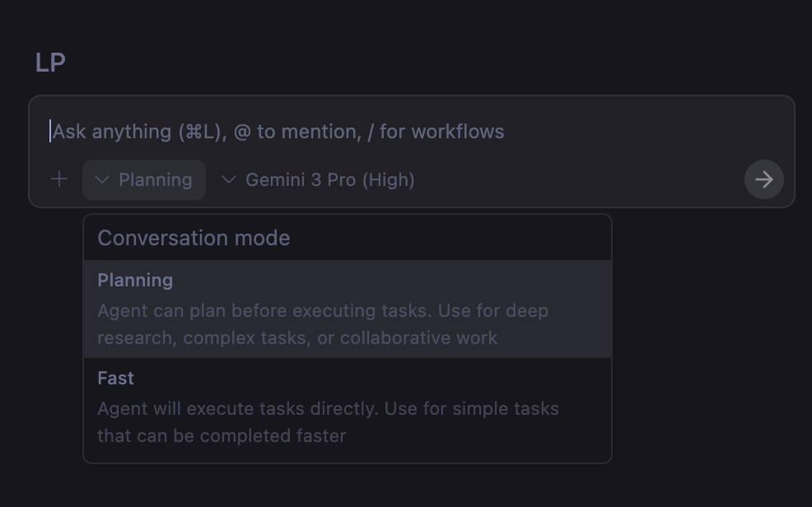Click 'research, complex tasks, or collaborative work' line
812x507 pixels.
tap(297, 338)
